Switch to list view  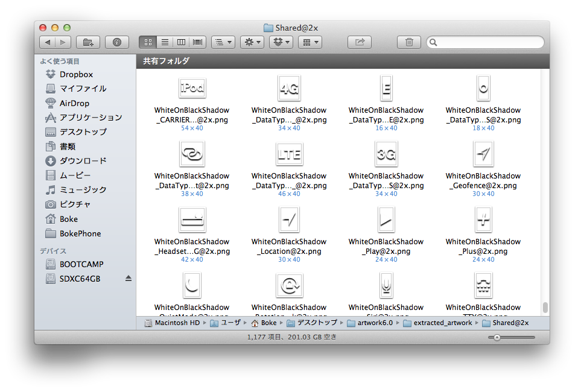[x=165, y=42]
